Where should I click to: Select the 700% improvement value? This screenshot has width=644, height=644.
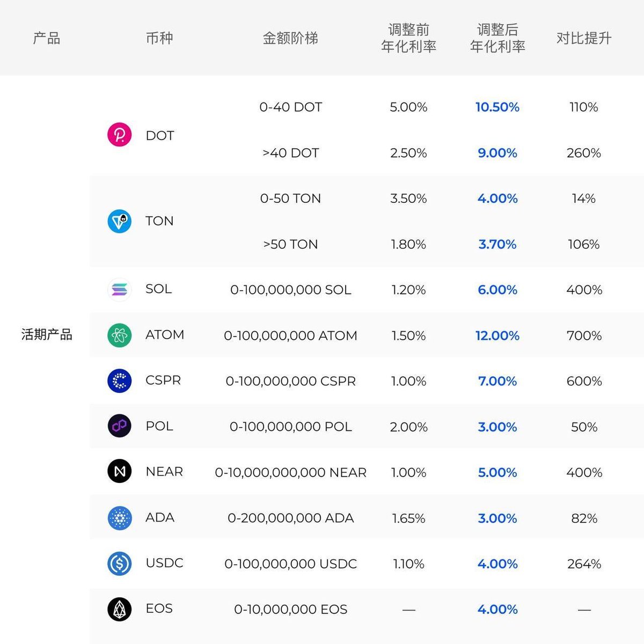pyautogui.click(x=584, y=335)
